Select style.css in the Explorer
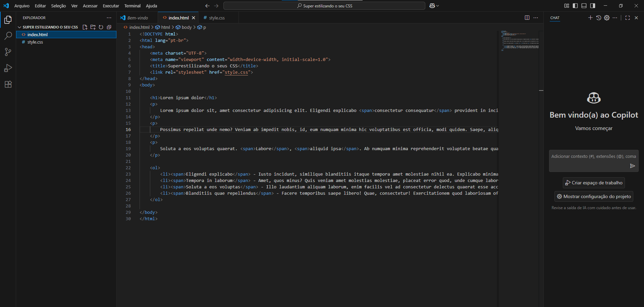Screen dimensions: 644x307 point(66,42)
